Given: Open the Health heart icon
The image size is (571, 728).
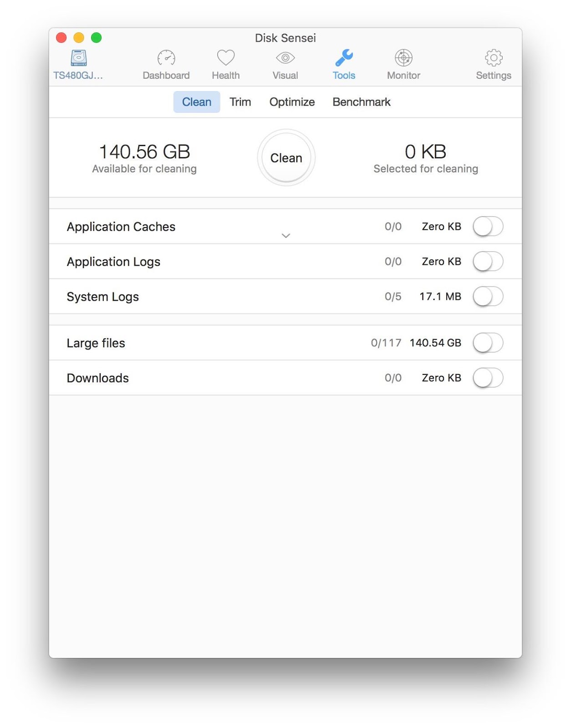Looking at the screenshot, I should pos(225,58).
